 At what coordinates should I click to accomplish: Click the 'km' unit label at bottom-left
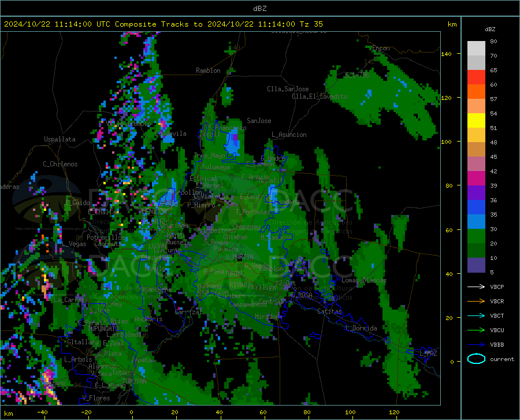pyautogui.click(x=9, y=414)
